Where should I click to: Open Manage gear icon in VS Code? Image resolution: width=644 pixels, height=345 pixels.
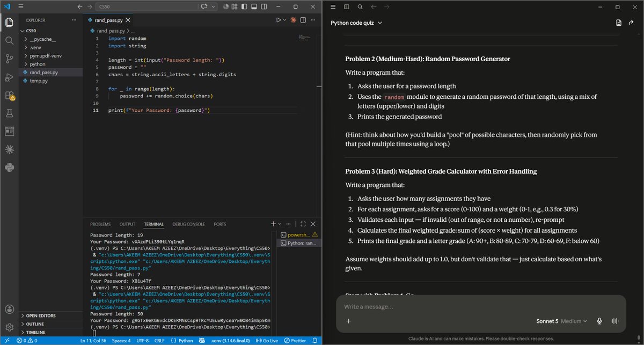pyautogui.click(x=9, y=327)
